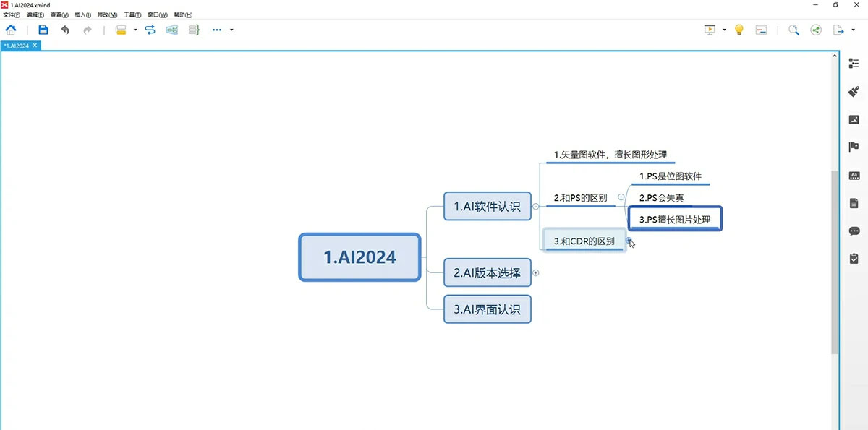Open the Gantt chart view
The image size is (868, 430).
tap(761, 30)
